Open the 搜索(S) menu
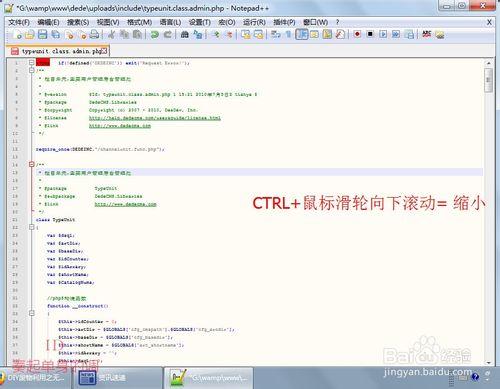The height and width of the screenshot is (389, 500). 78,22
